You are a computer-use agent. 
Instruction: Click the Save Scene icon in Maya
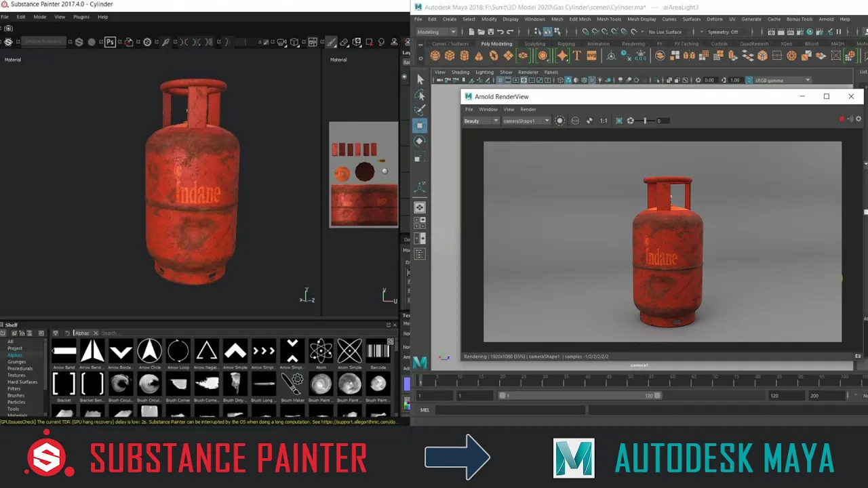(x=490, y=32)
